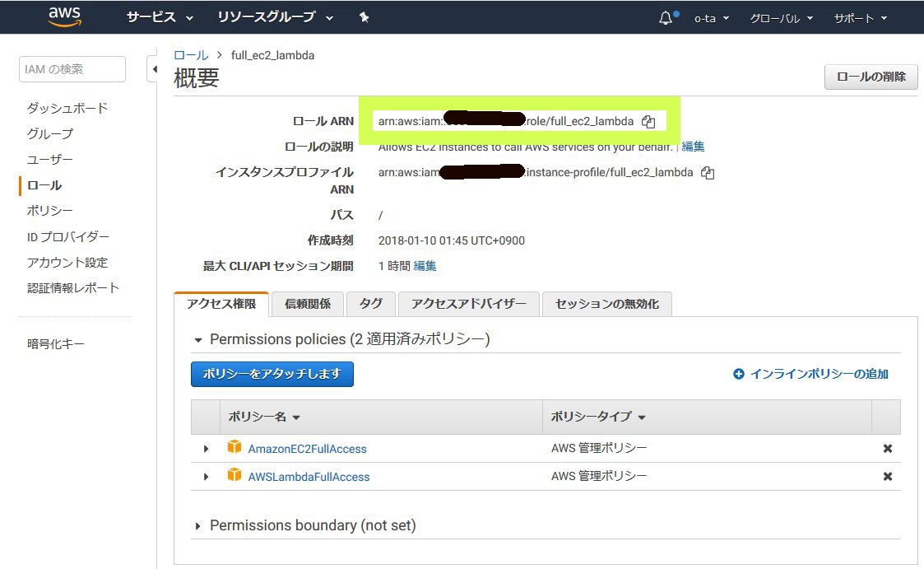Detach AWSLambdaFullAccess with its X icon
The image size is (924, 569).
tap(888, 477)
